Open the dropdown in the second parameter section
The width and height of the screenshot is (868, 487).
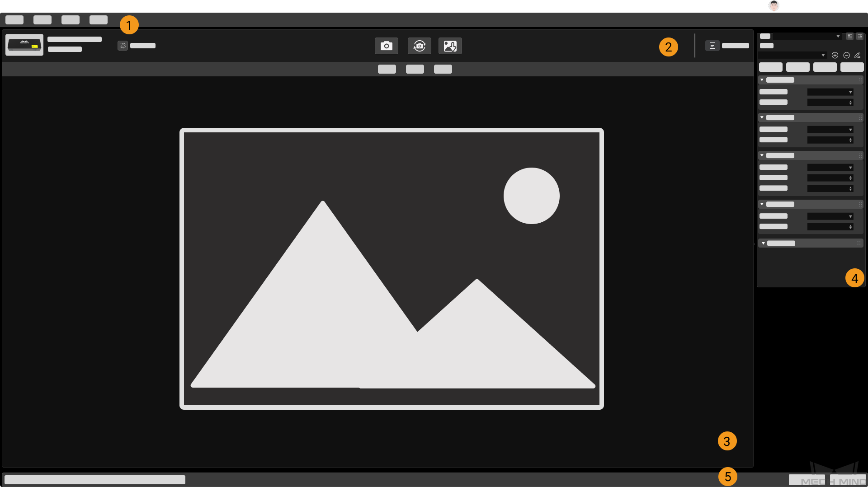[x=830, y=130]
